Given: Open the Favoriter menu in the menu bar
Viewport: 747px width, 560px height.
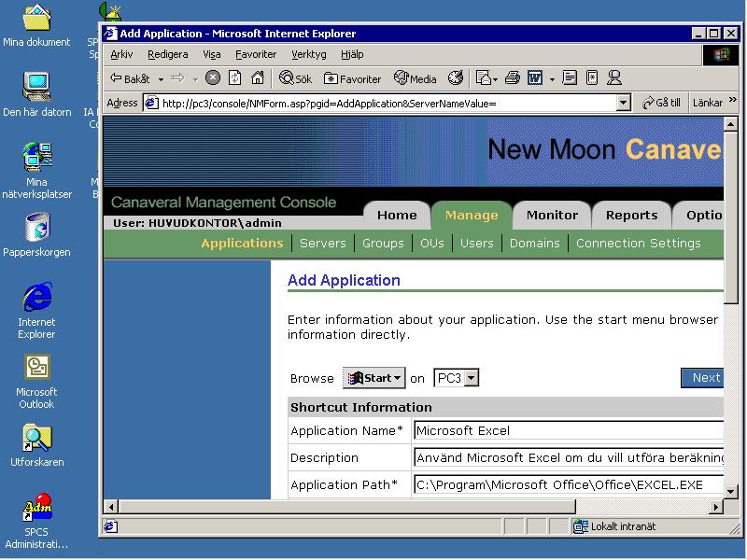Looking at the screenshot, I should [x=256, y=54].
